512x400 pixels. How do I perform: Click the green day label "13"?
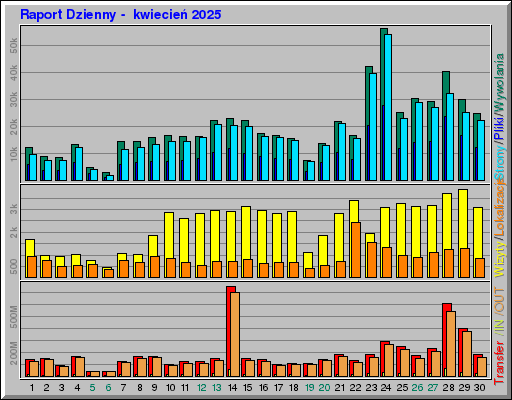[217, 388]
